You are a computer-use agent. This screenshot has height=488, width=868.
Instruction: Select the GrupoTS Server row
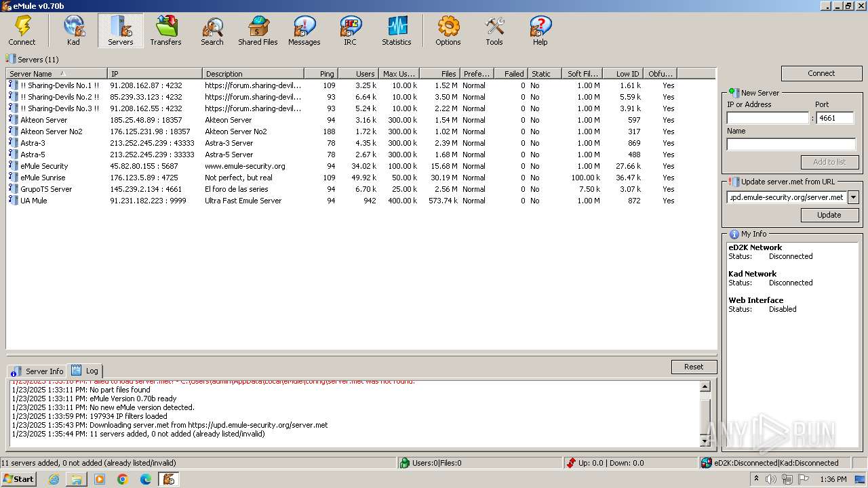coord(361,189)
